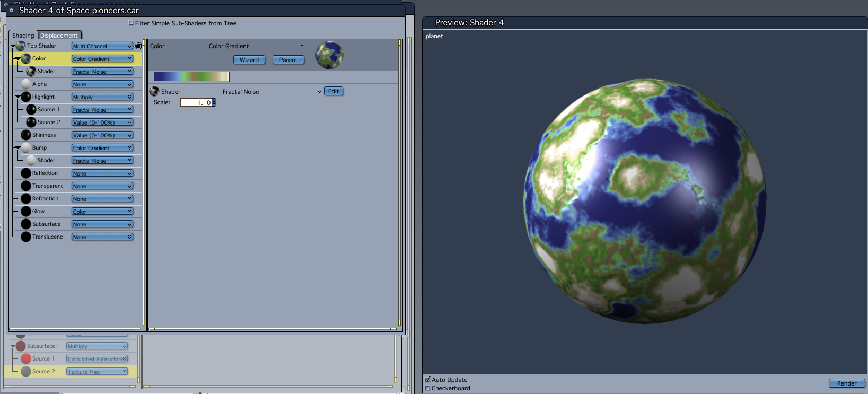Viewport: 868px width, 394px height.
Task: Click the color gradient bar
Action: [191, 77]
